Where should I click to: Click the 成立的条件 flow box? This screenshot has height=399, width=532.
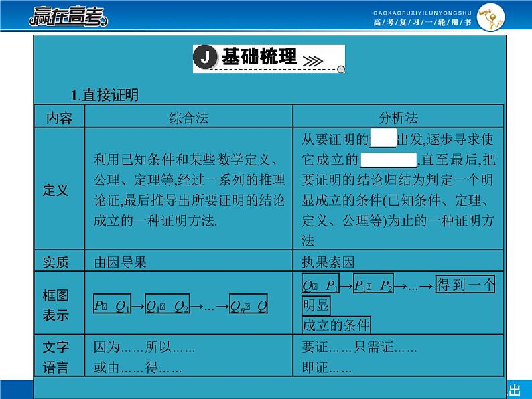tap(336, 325)
